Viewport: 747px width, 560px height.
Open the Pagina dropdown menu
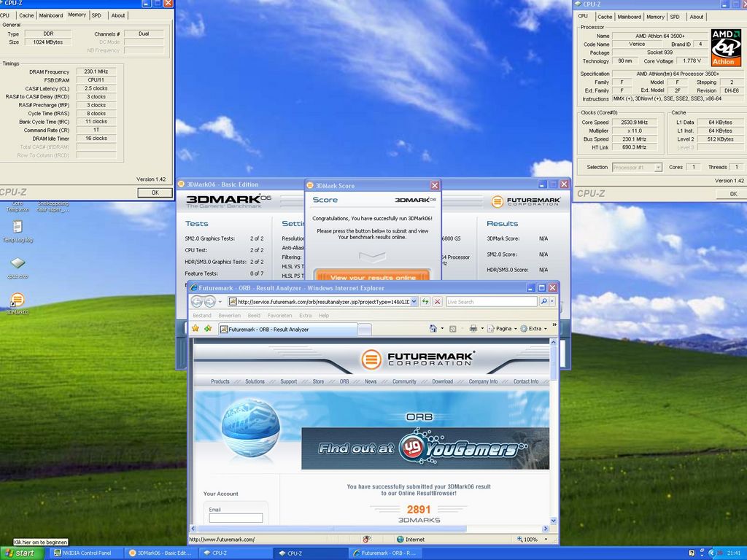point(502,329)
